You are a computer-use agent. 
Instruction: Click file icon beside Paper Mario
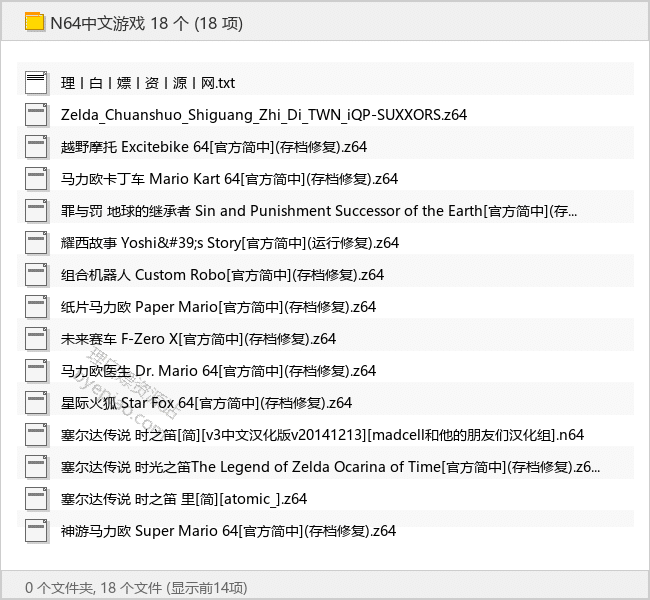click(36, 306)
